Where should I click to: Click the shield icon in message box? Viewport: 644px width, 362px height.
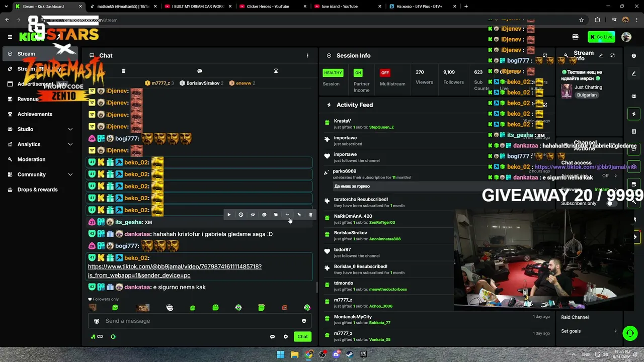click(97, 321)
